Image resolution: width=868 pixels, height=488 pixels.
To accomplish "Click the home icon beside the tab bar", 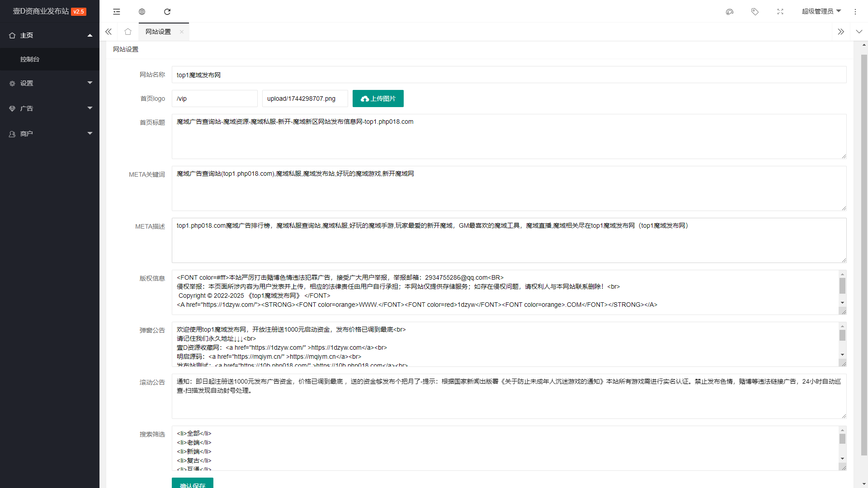I will click(128, 32).
